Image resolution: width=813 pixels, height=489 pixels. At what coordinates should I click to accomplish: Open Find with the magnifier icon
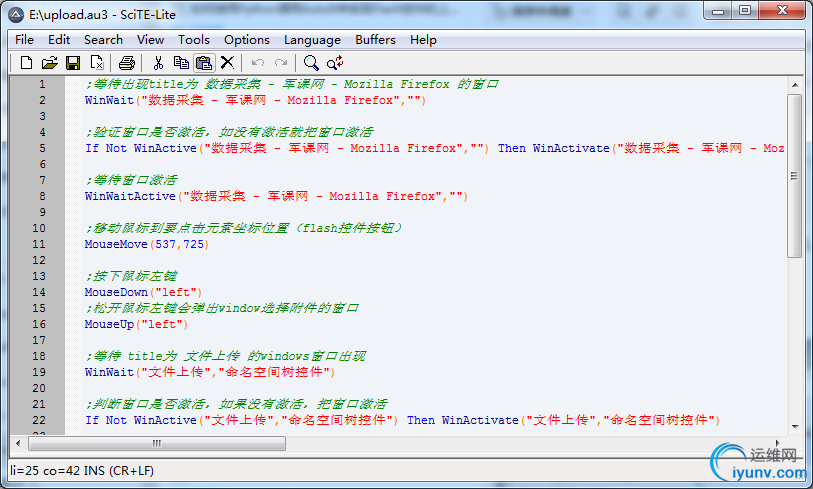point(311,63)
